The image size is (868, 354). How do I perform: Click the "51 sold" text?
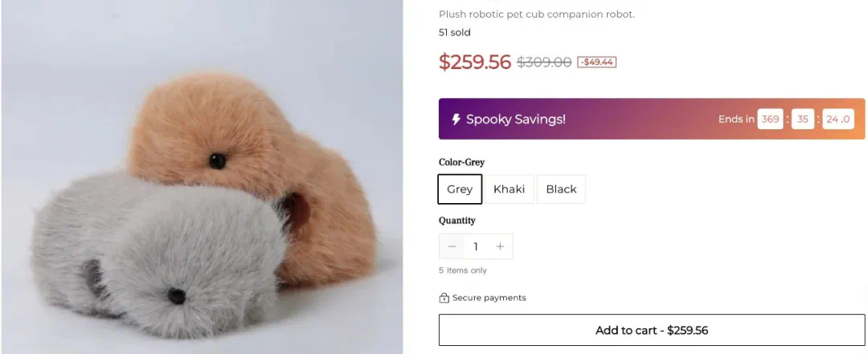[455, 33]
